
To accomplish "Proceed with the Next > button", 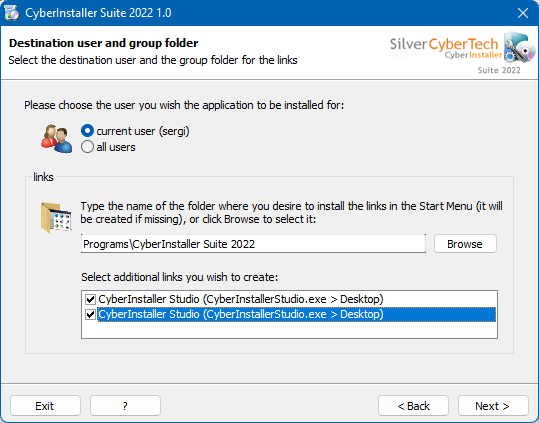I will pos(493,406).
